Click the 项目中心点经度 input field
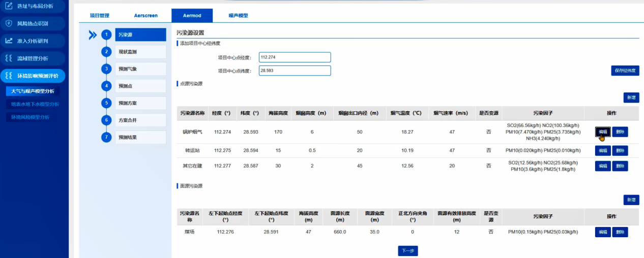Image resolution: width=644 pixels, height=258 pixels. tap(295, 57)
